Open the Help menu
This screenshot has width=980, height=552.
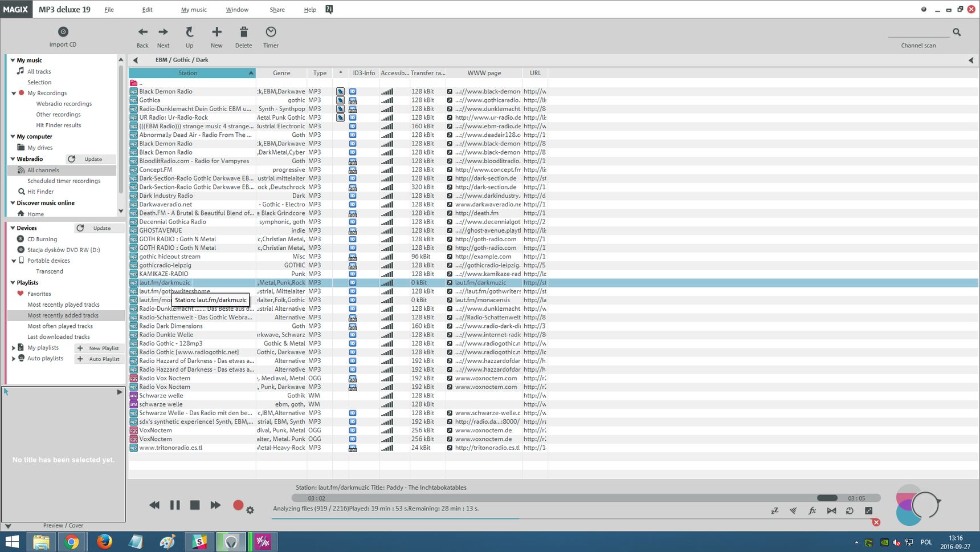310,10
